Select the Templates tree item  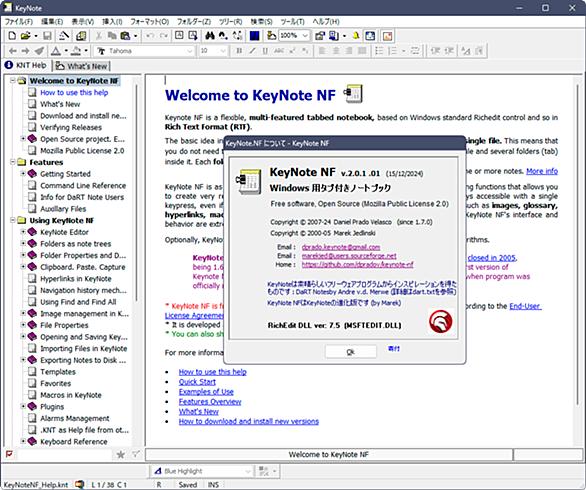click(58, 372)
